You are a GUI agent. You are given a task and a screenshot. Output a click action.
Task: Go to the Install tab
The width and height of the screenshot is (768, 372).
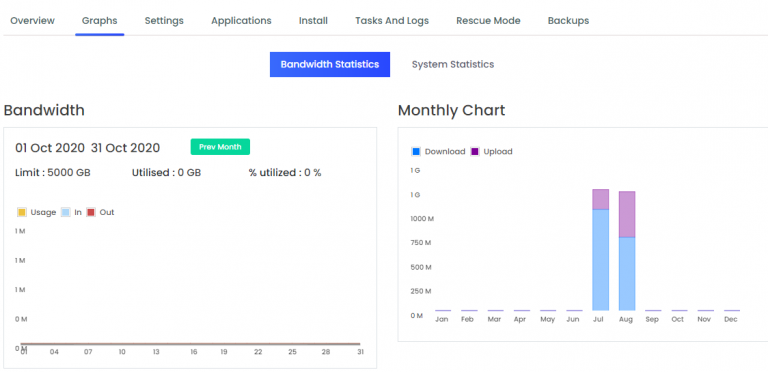point(313,21)
